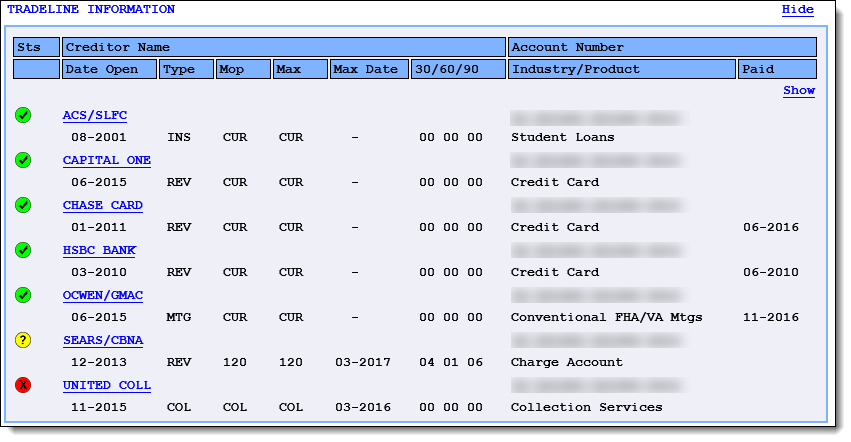Image resolution: width=851 pixels, height=442 pixels.
Task: Click the 12-2013 date open value
Action: pyautogui.click(x=99, y=363)
